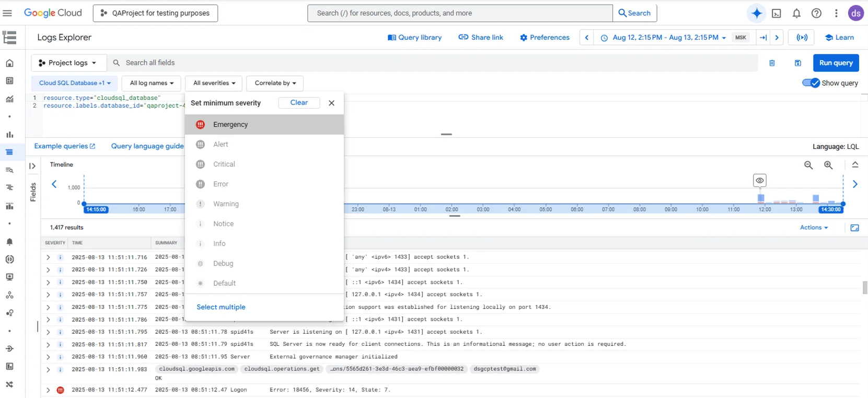Select Emergency severity option
The image size is (868, 398).
tap(264, 125)
